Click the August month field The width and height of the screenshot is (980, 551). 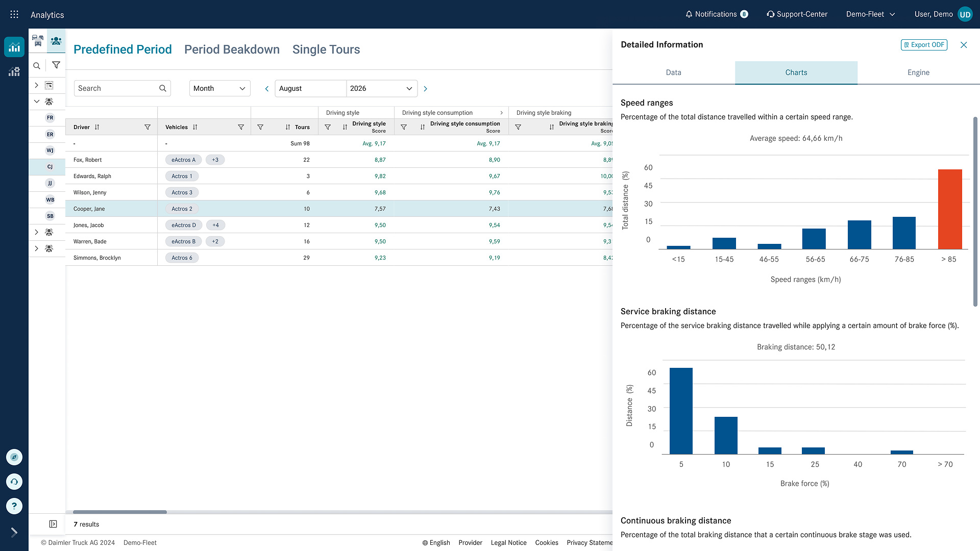[x=310, y=88]
